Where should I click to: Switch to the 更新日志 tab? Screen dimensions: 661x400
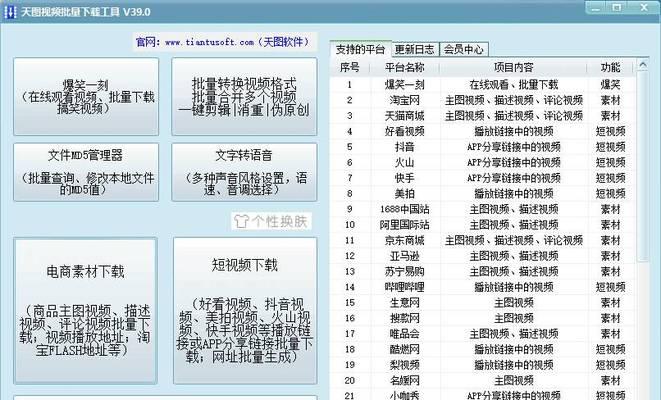tap(415, 49)
